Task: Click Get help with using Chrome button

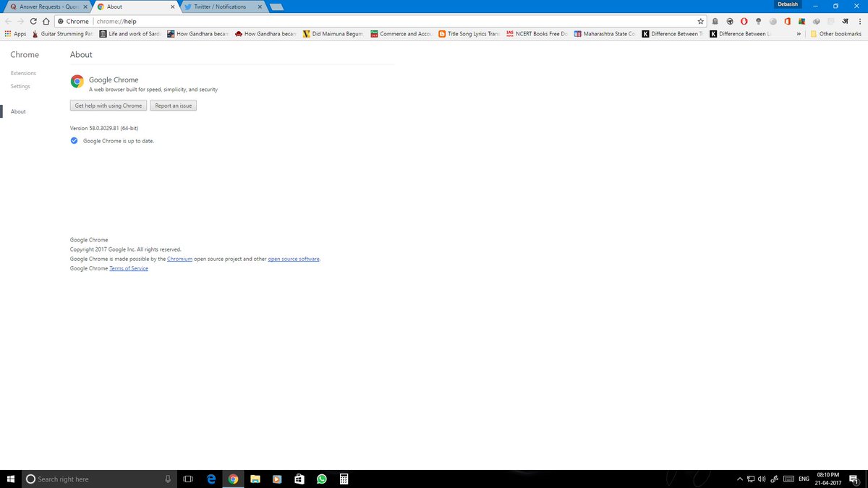Action: click(x=109, y=106)
